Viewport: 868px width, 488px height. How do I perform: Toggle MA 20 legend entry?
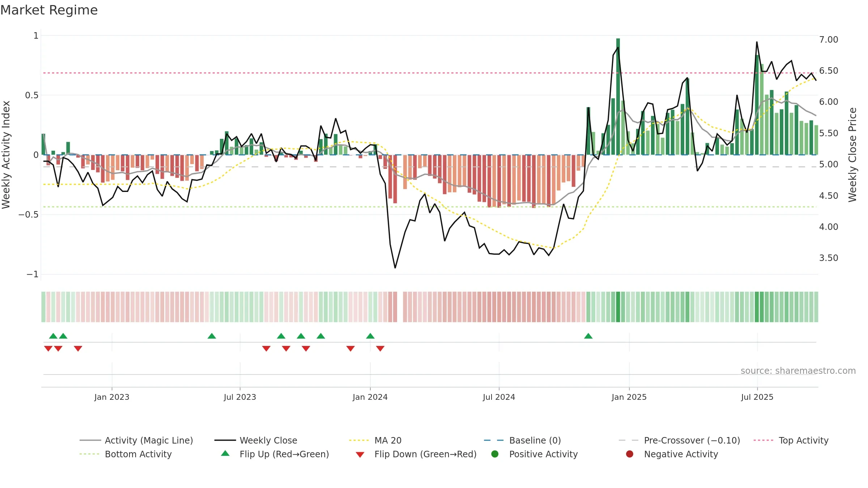click(x=375, y=440)
